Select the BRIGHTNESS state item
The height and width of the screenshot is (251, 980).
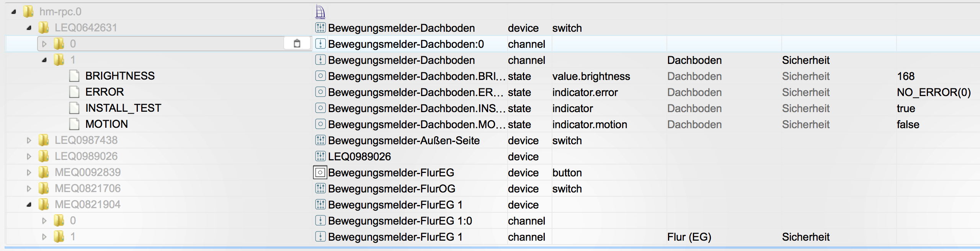(120, 76)
